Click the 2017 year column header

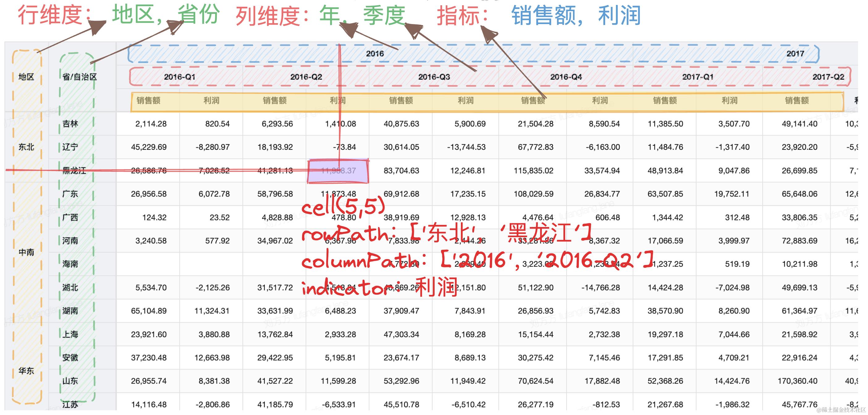click(795, 53)
